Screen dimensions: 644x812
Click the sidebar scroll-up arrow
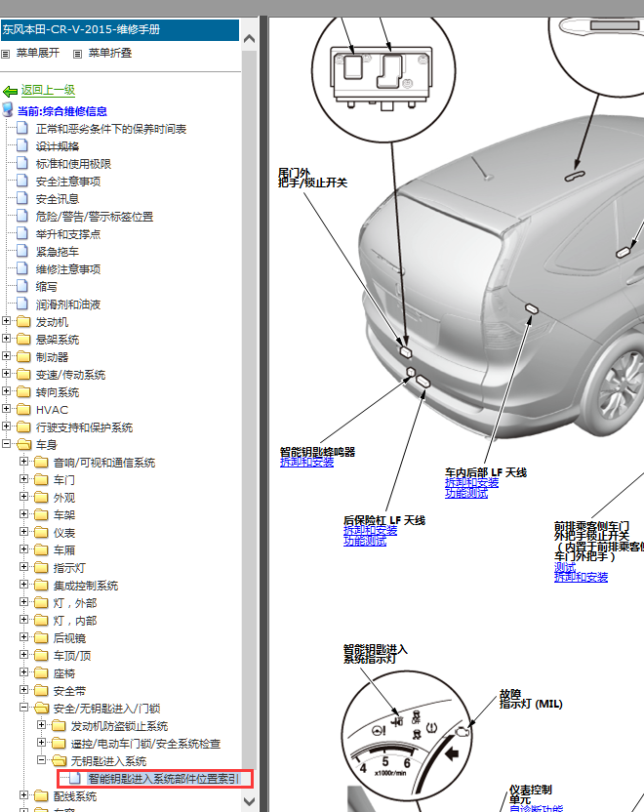pyautogui.click(x=249, y=39)
